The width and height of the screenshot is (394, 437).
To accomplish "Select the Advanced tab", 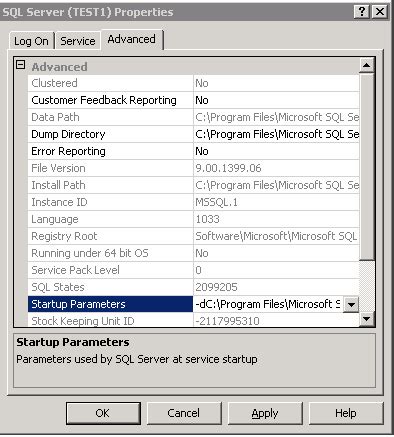I will coord(132,39).
